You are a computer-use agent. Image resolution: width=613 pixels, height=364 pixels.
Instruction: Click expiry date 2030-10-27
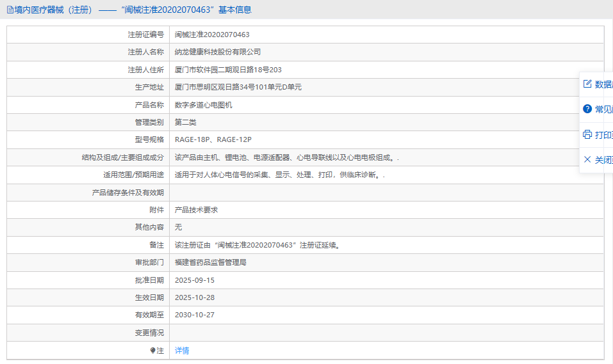195,314
